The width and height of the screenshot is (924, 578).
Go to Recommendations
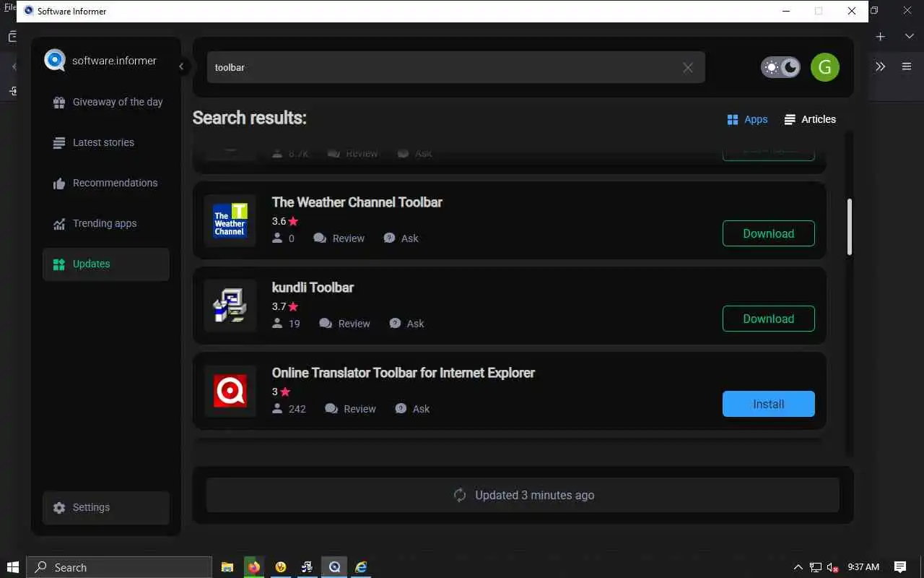(x=106, y=183)
